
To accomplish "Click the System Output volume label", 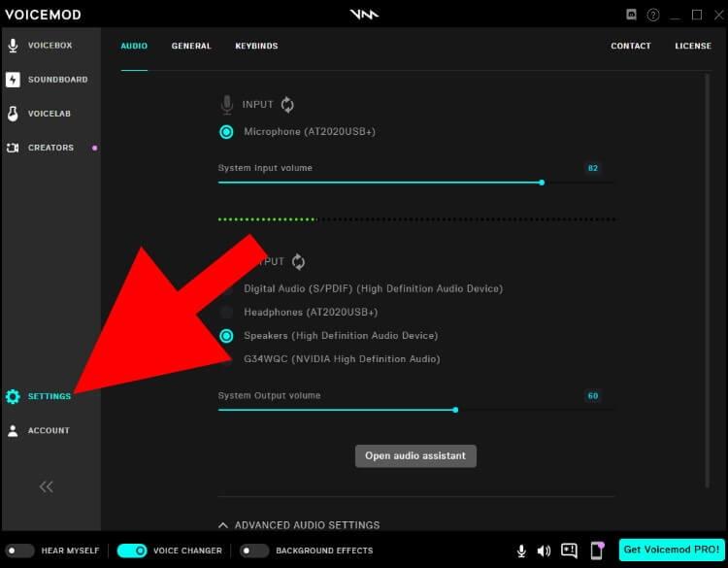I will coord(269,396).
